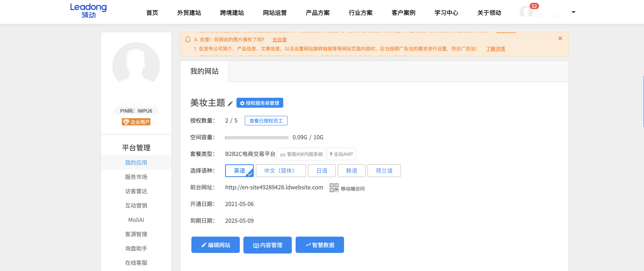This screenshot has height=271, width=644.
Task: Open 服务市场 in sidebar
Action: pyautogui.click(x=136, y=177)
